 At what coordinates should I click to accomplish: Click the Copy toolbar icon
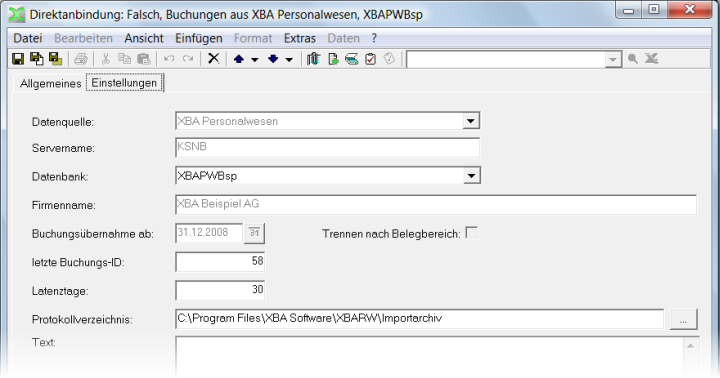click(124, 59)
